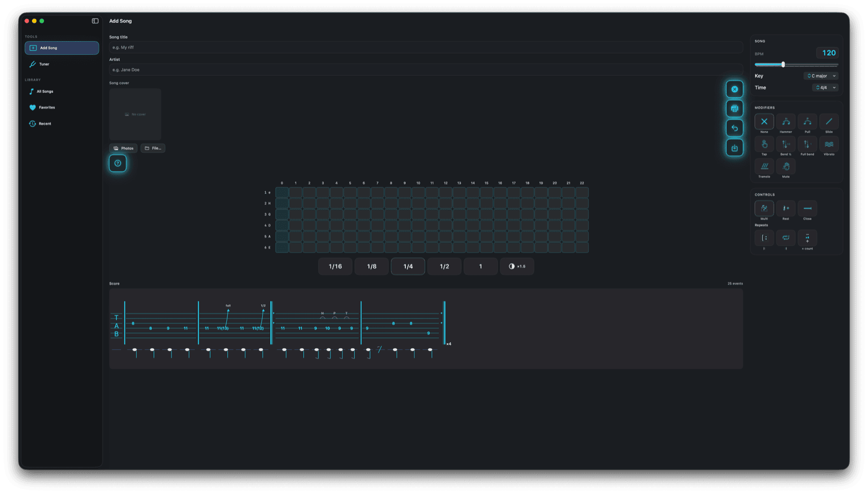Screen dimensions: 868x494
Task: Click the Close measure control
Action: tap(807, 208)
